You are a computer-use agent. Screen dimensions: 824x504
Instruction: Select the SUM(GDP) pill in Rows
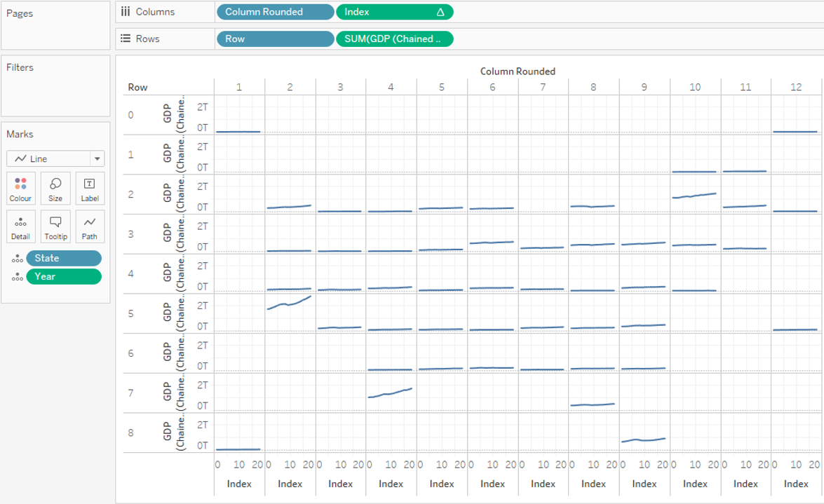click(x=394, y=39)
